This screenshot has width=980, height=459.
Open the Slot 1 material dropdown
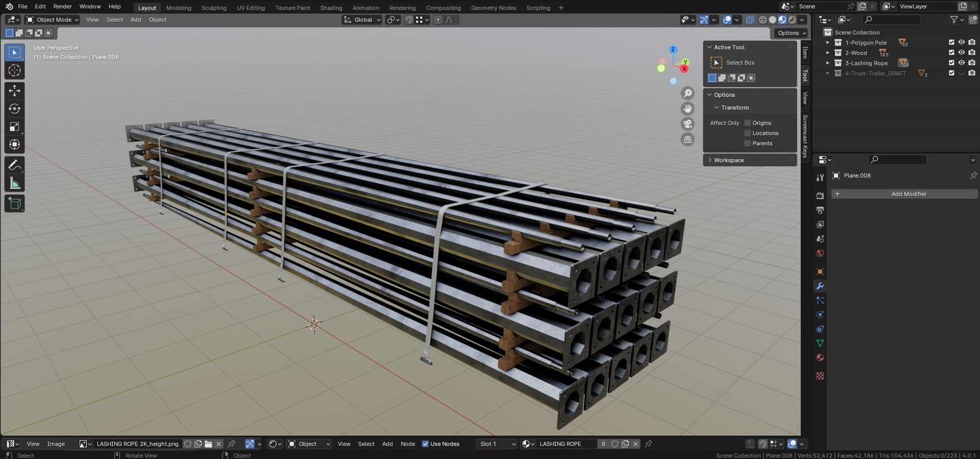(x=497, y=444)
